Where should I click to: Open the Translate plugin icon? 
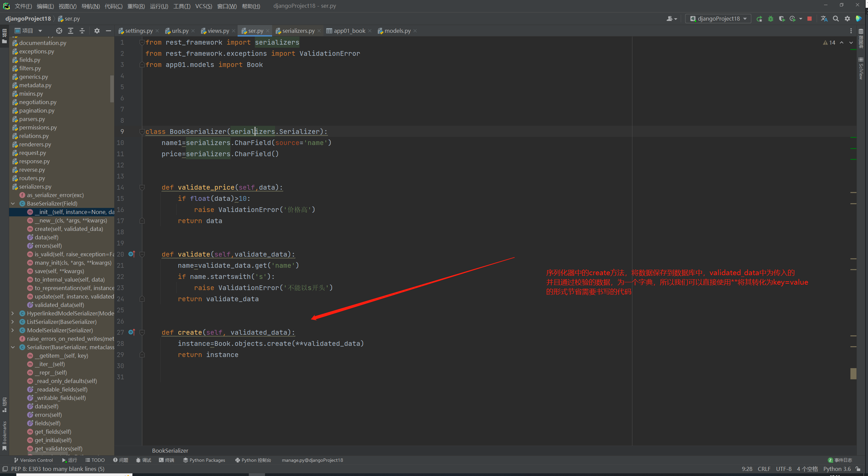[x=824, y=19]
